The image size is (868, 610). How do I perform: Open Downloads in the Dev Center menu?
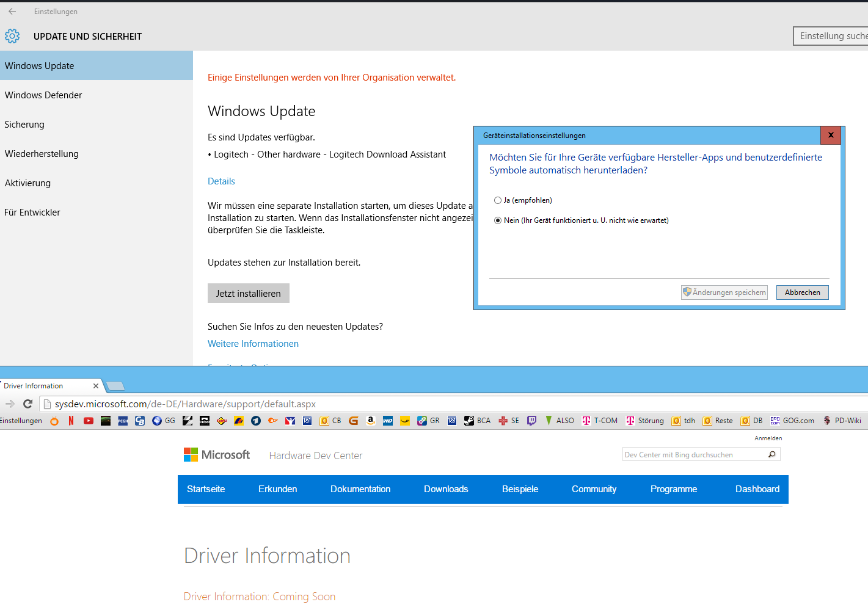coord(446,489)
